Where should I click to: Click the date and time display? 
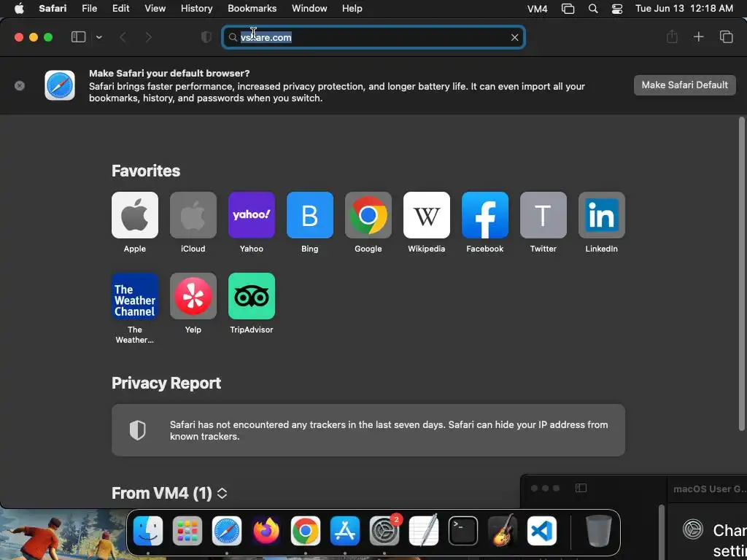(x=684, y=9)
